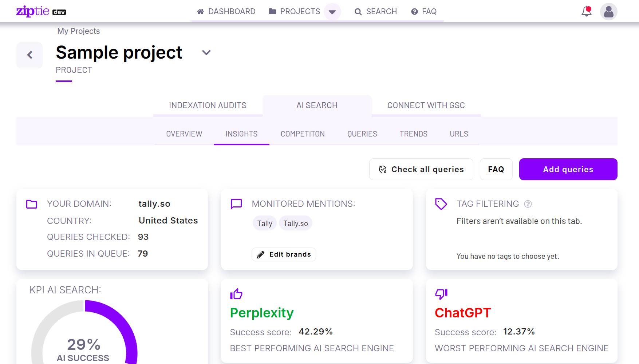The image size is (639, 364).
Task: Expand the Sample project chevron
Action: [x=206, y=53]
